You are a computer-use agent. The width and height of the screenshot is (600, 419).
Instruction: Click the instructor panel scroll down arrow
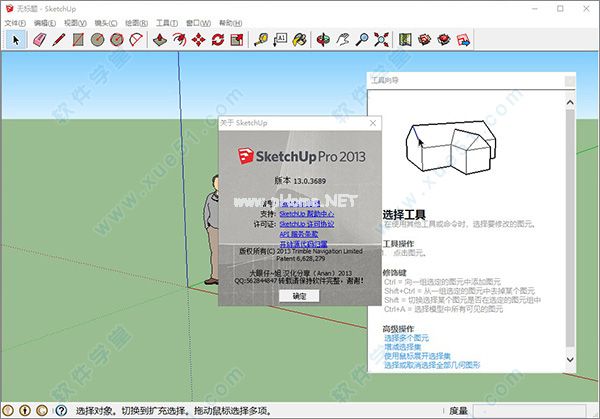tap(570, 359)
